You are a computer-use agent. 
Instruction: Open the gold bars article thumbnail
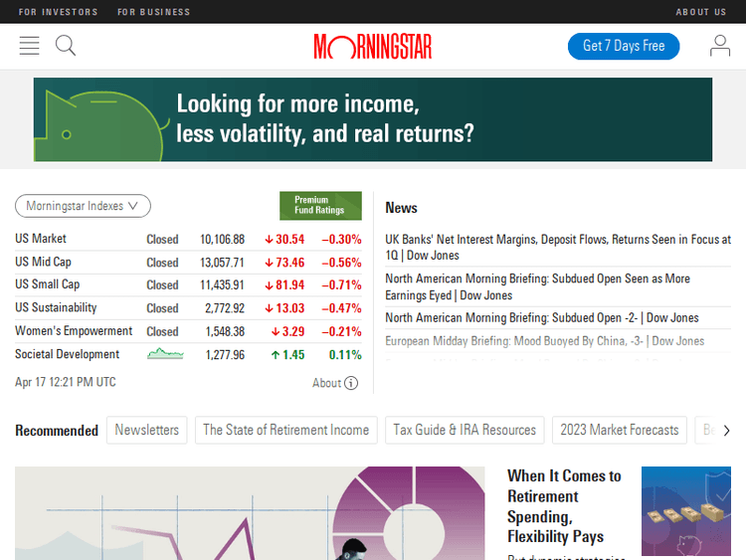(x=686, y=511)
